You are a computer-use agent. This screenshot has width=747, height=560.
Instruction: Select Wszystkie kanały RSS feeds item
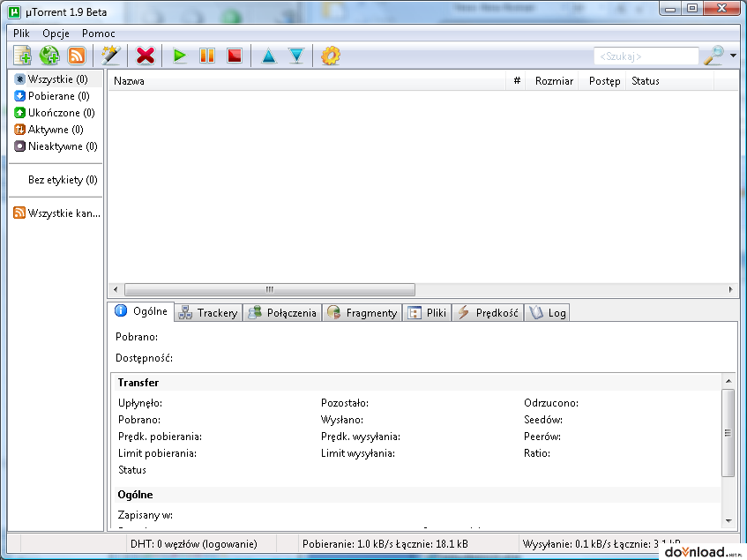[x=56, y=213]
